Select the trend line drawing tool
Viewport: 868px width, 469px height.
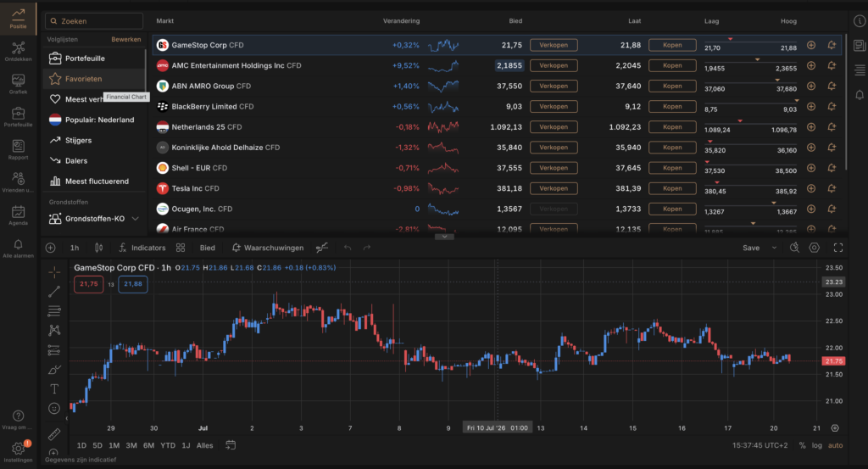click(x=54, y=291)
